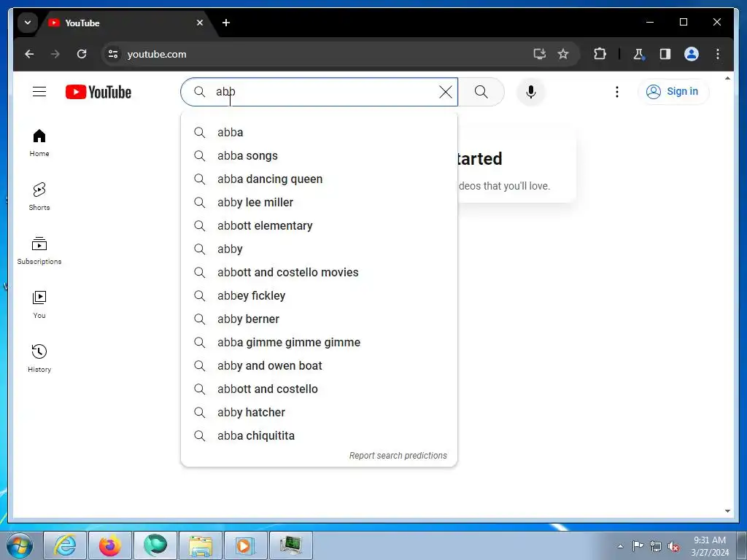This screenshot has height=560, width=747.
Task: Reload the page
Action: tap(82, 54)
